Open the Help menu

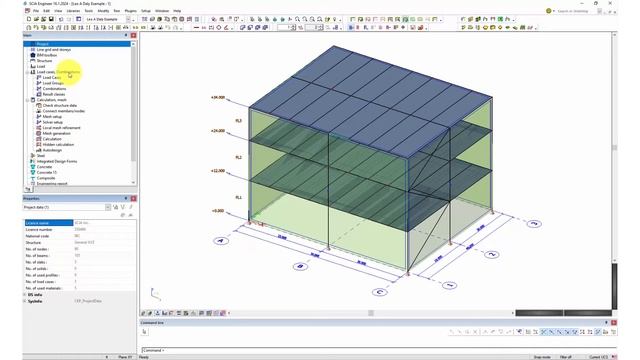177,11
